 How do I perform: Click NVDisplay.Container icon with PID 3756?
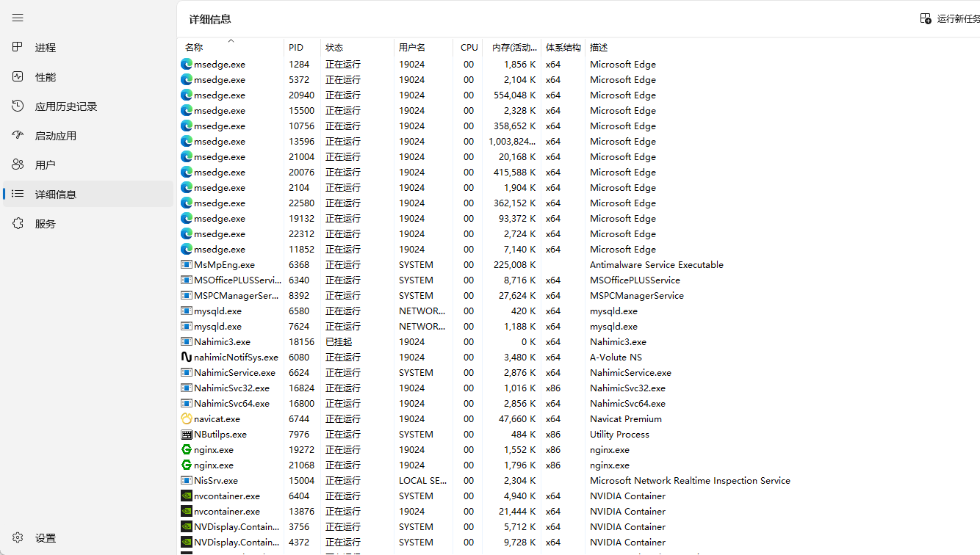(187, 526)
